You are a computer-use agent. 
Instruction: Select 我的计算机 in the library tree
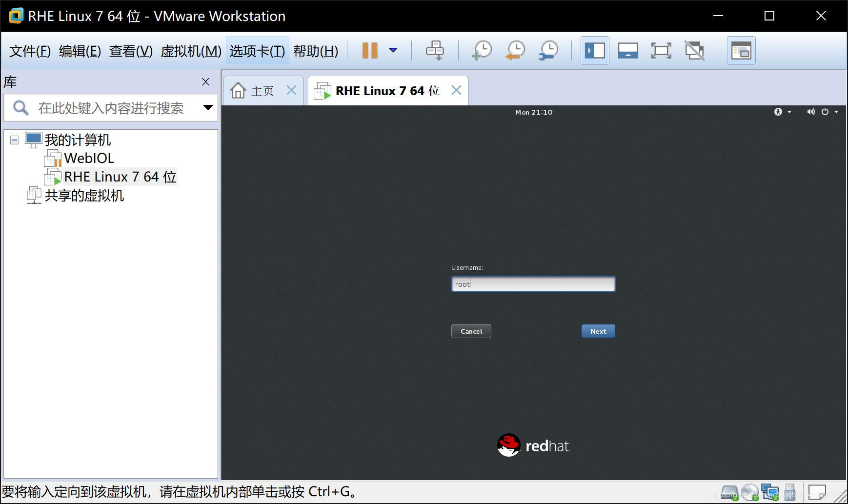coord(78,140)
